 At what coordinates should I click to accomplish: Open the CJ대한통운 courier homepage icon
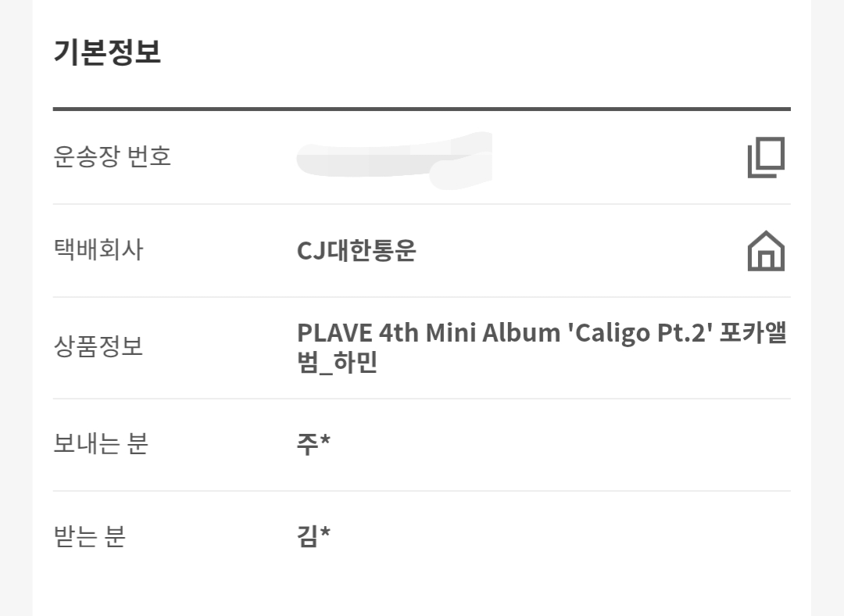pyautogui.click(x=766, y=251)
